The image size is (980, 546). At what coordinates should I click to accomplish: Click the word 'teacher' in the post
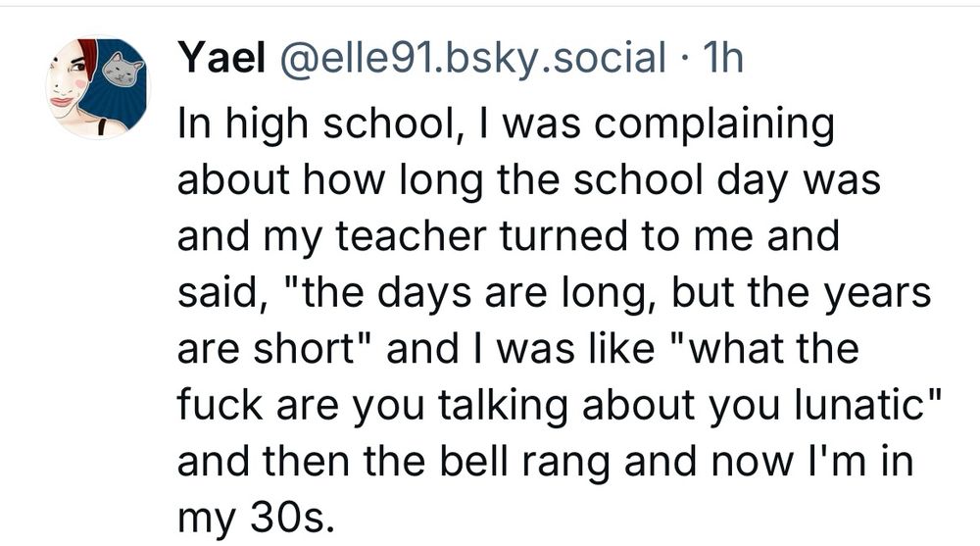412,236
